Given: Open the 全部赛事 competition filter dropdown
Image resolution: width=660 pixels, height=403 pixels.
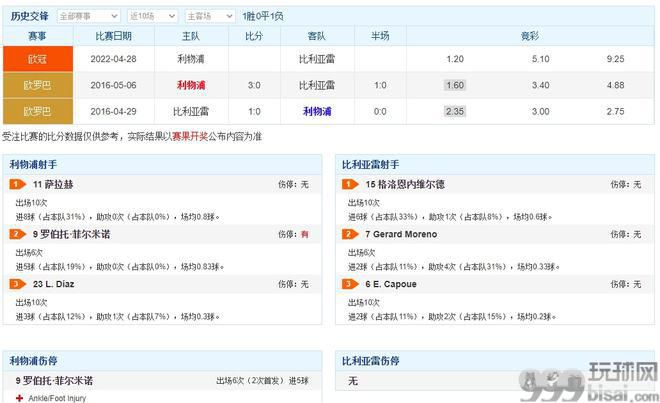Looking at the screenshot, I should pos(88,16).
